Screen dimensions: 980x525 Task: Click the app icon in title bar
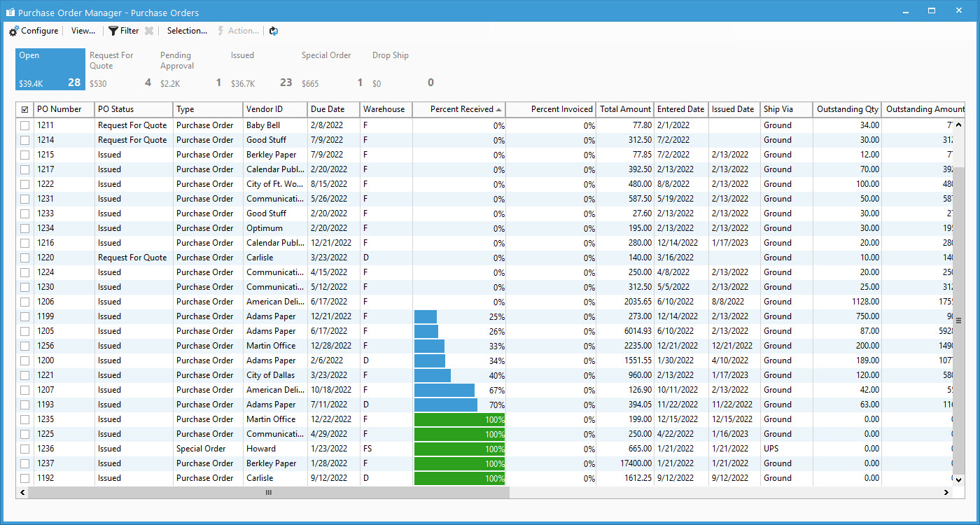click(10, 13)
